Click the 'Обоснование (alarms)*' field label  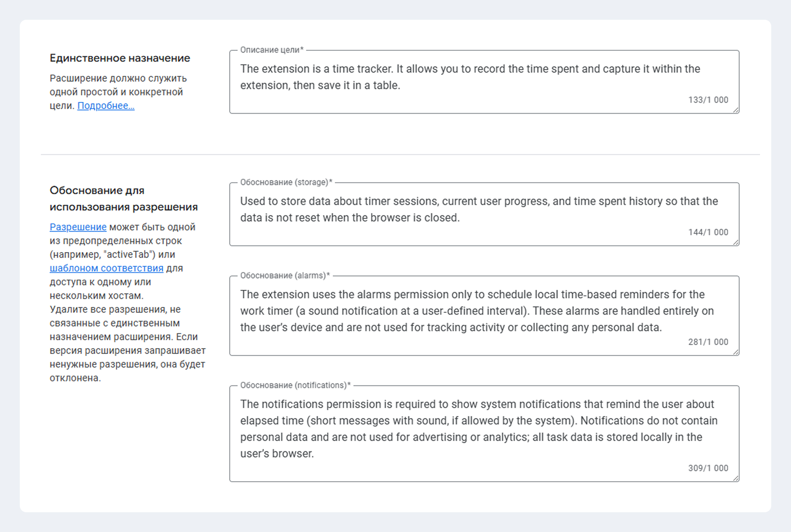[x=285, y=276]
